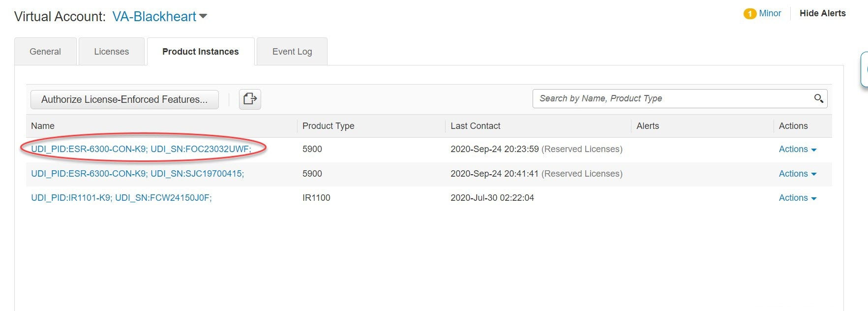Open instance UDI_SN:SJC19700415 link
Viewport: 868px width, 311px height.
137,174
